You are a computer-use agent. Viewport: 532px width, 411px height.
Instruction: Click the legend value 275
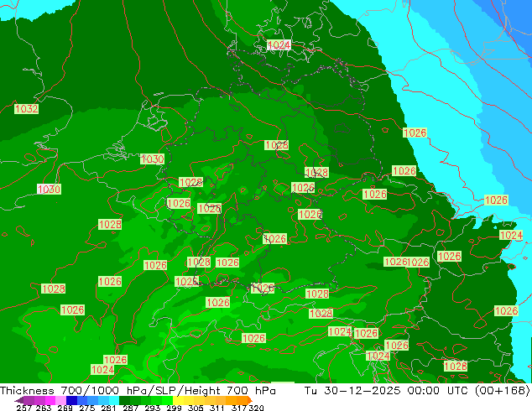tap(87, 408)
